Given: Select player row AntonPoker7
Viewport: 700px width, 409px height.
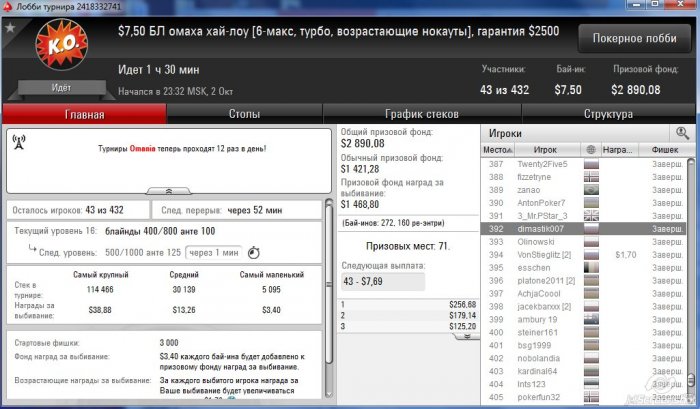Looking at the screenshot, I should click(x=583, y=203).
